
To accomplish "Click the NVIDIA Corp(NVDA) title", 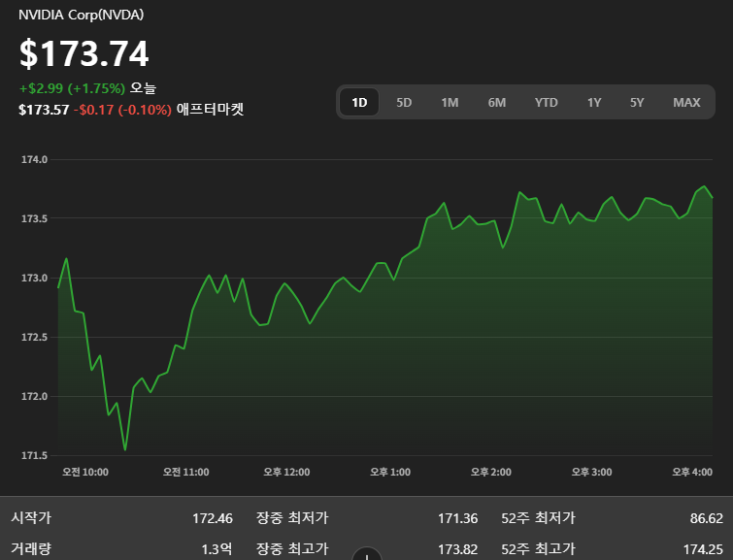I will pyautogui.click(x=81, y=15).
